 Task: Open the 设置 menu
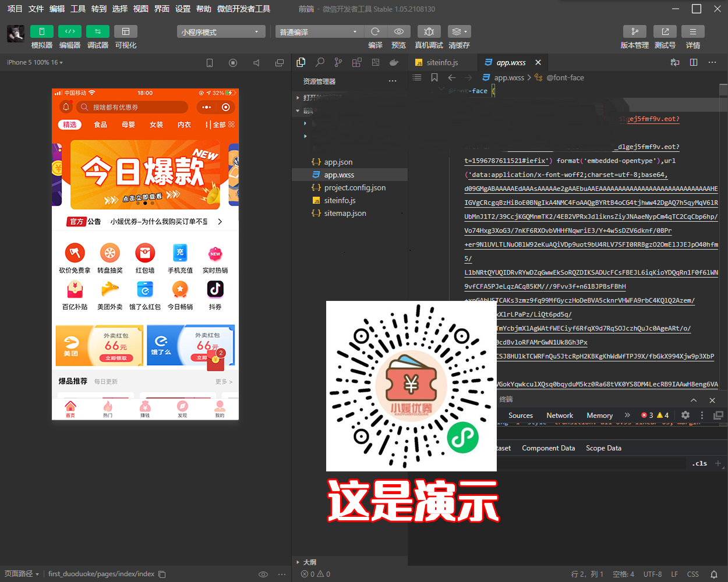(x=183, y=9)
